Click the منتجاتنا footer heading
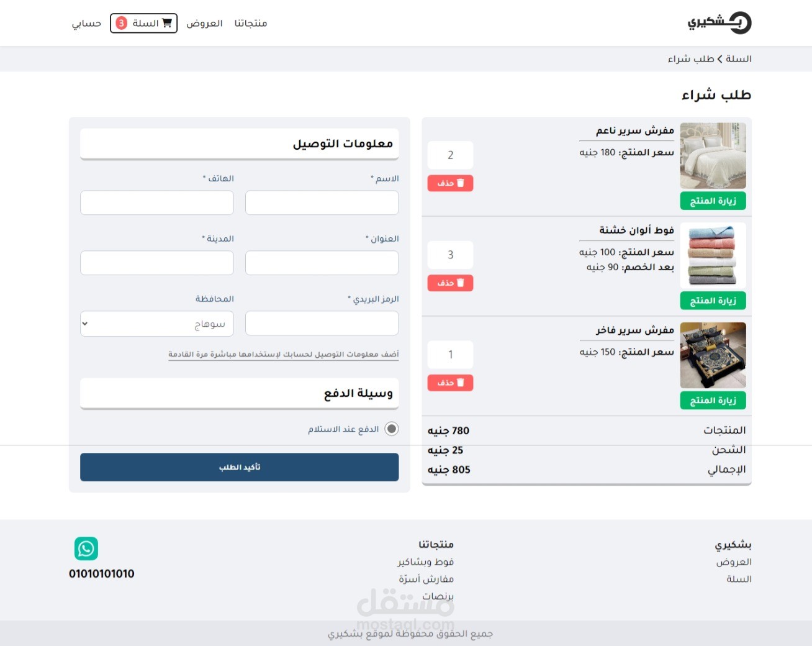Viewport: 812px width, 646px height. pos(436,544)
